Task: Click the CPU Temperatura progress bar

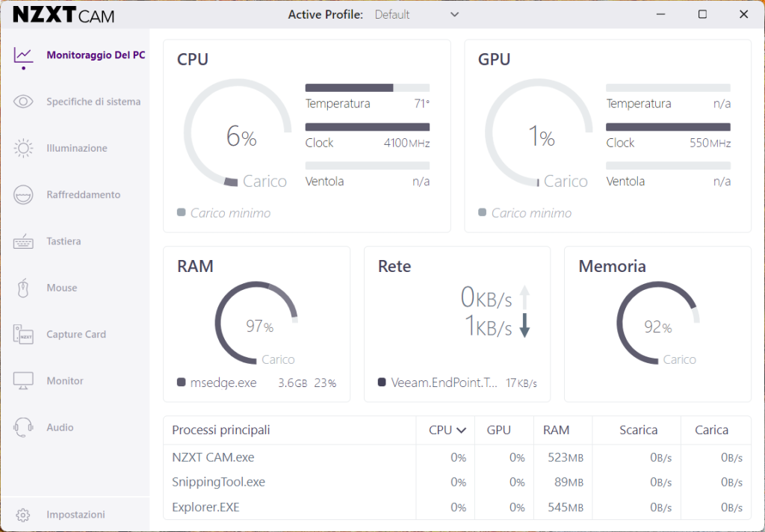Action: (367, 87)
